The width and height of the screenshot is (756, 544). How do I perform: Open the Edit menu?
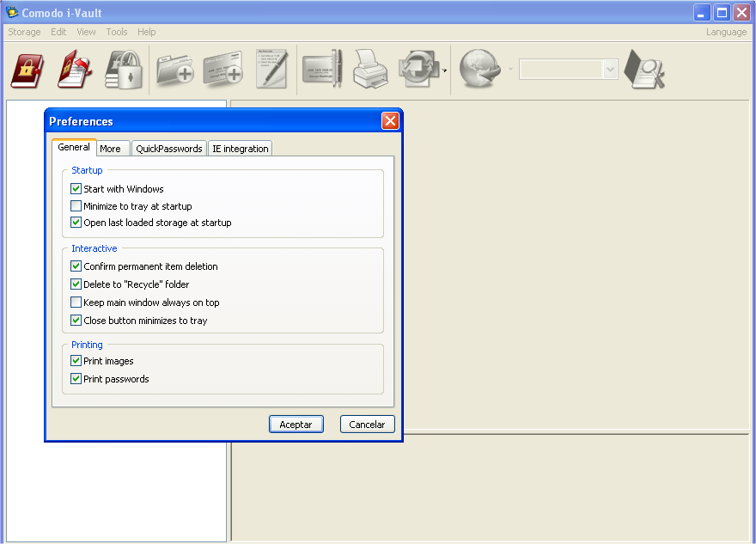pyautogui.click(x=58, y=32)
